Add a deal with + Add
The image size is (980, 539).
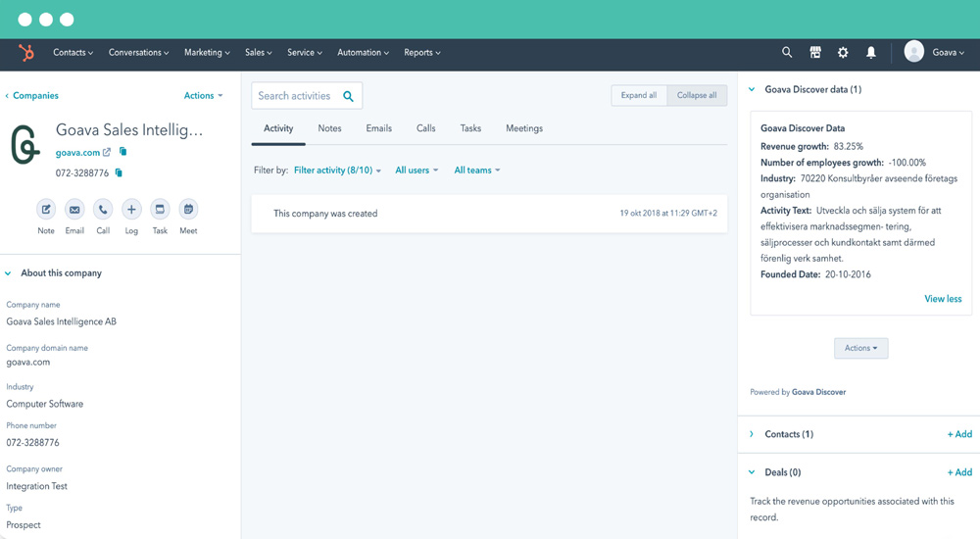959,472
